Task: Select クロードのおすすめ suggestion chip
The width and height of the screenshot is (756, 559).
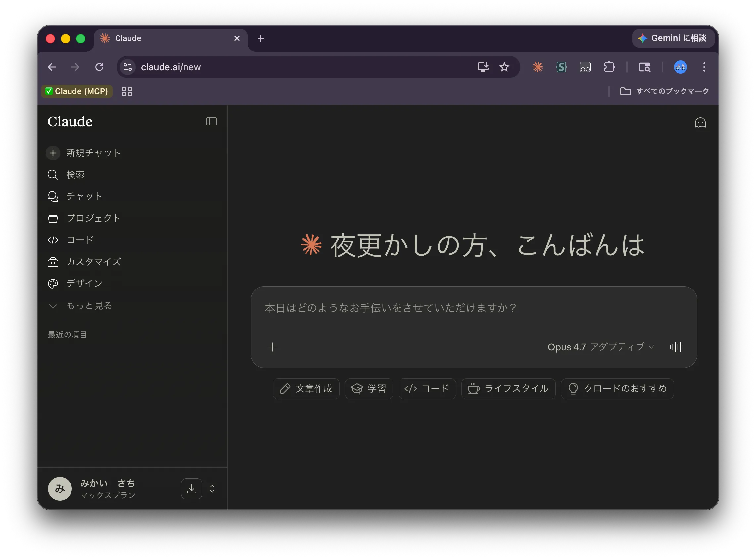Action: point(617,388)
